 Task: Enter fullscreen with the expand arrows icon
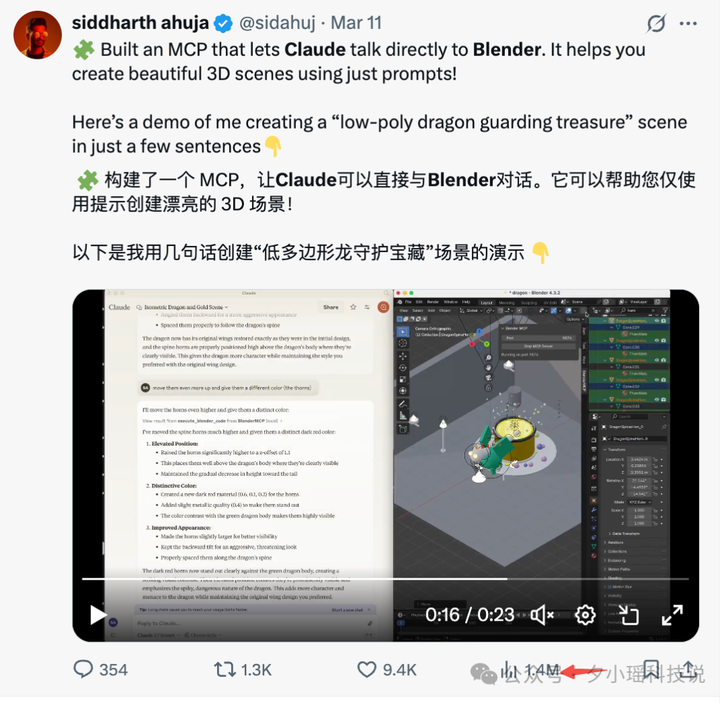click(x=672, y=615)
